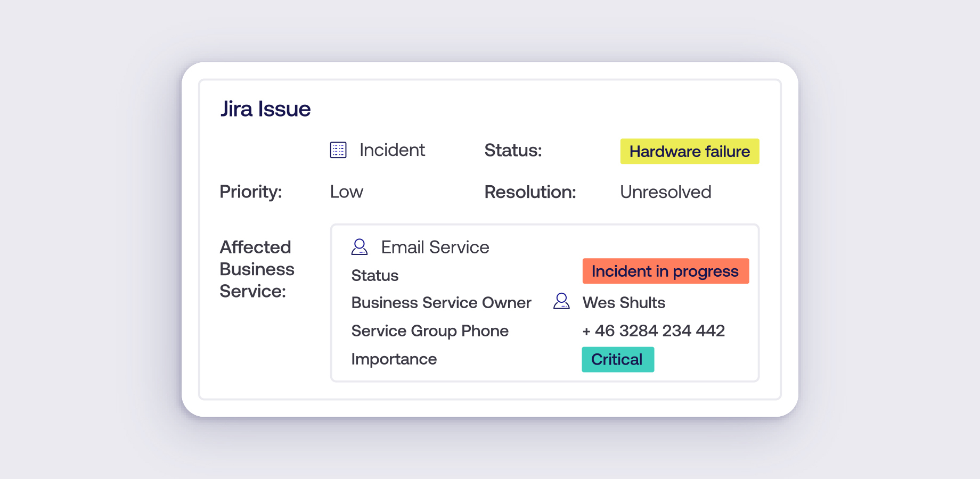Open the Email Service link
The height and width of the screenshot is (479, 980).
point(435,247)
